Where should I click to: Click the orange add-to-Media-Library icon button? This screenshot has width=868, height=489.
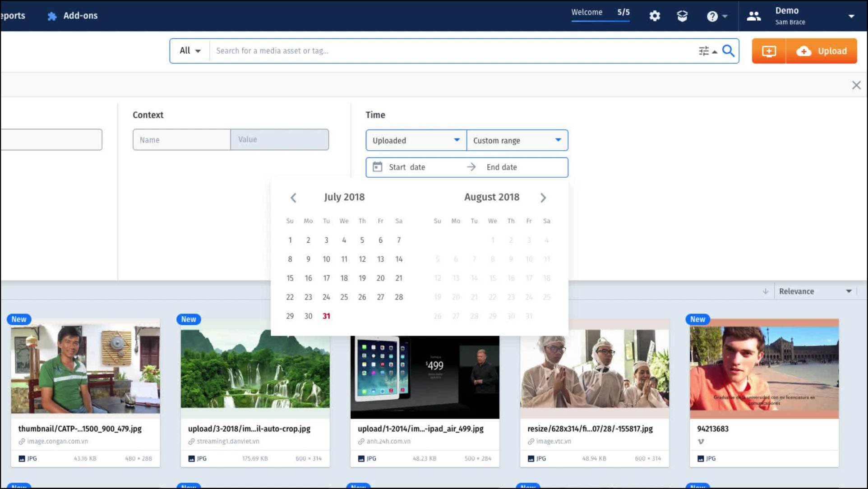coord(769,51)
